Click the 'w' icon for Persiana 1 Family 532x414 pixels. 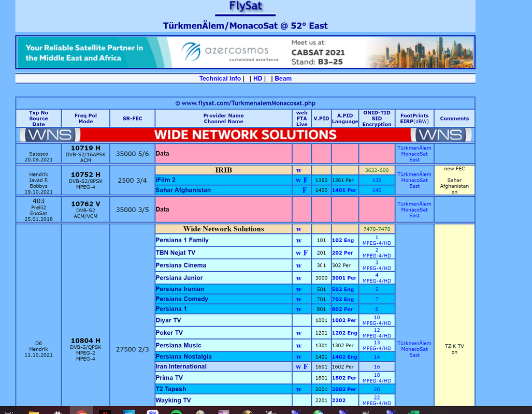tap(298, 241)
